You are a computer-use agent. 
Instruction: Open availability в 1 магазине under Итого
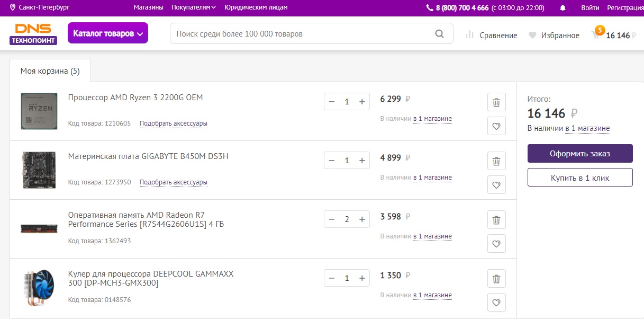point(587,128)
